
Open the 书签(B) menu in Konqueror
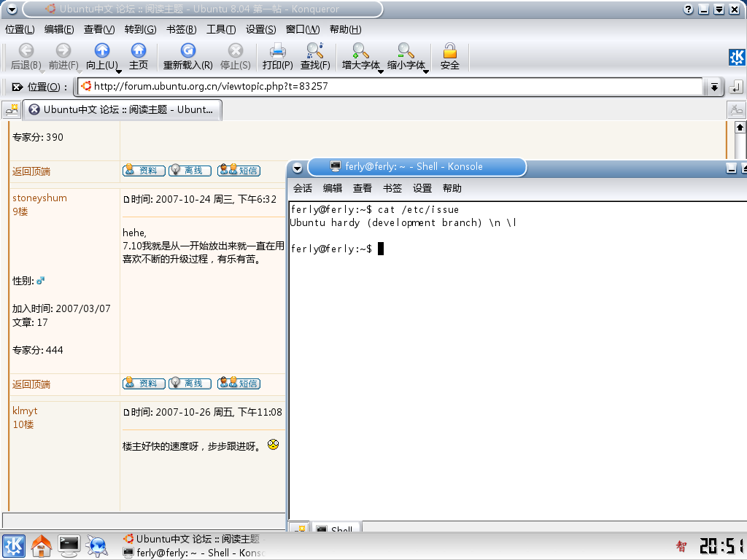[x=181, y=29]
